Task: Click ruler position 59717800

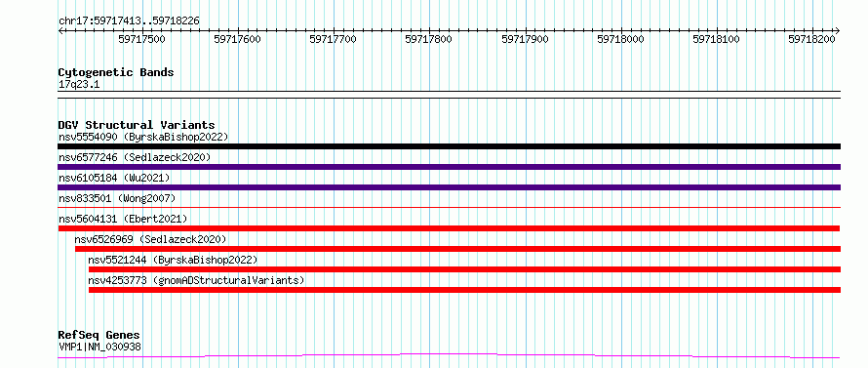Action: (429, 39)
